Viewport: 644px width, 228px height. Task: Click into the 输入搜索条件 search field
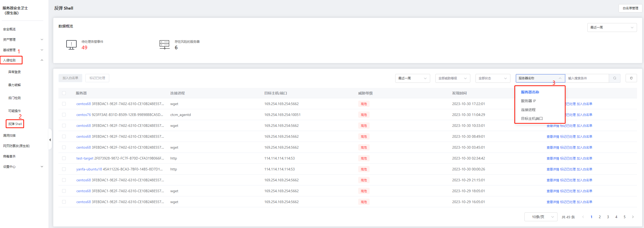(x=587, y=78)
